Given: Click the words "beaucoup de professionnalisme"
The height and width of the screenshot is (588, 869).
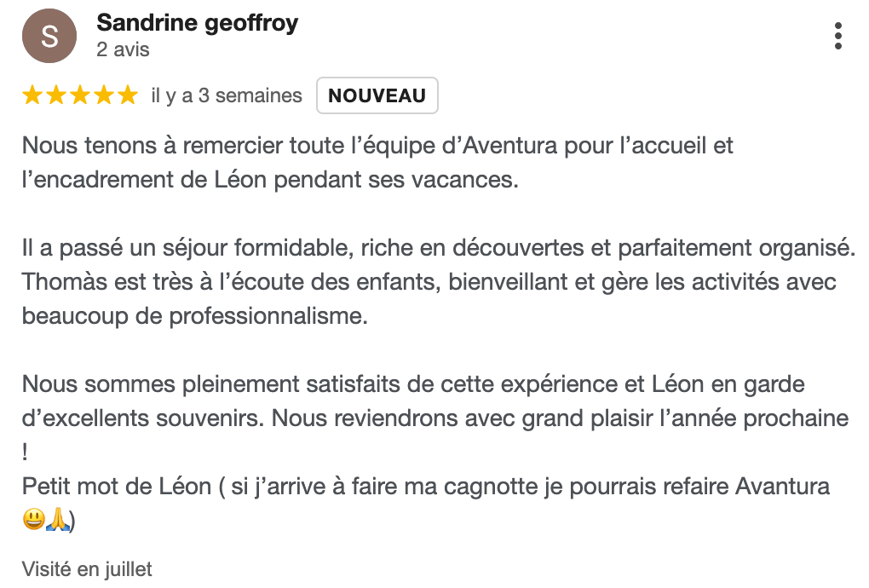Looking at the screenshot, I should pyautogui.click(x=195, y=316).
